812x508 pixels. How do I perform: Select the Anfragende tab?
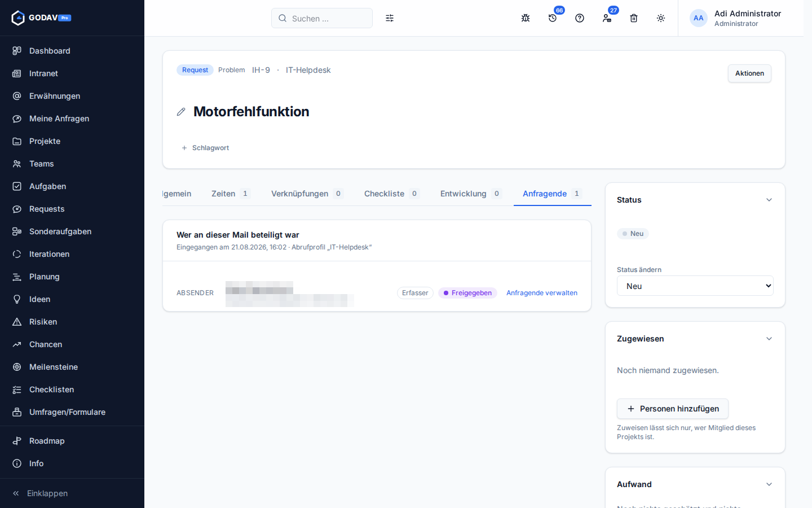[552, 194]
